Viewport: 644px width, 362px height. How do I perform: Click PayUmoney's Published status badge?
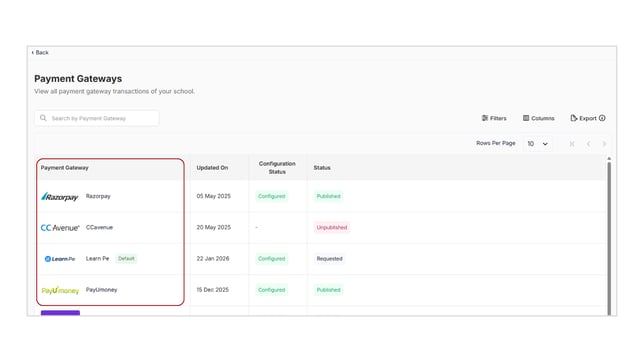[329, 290]
